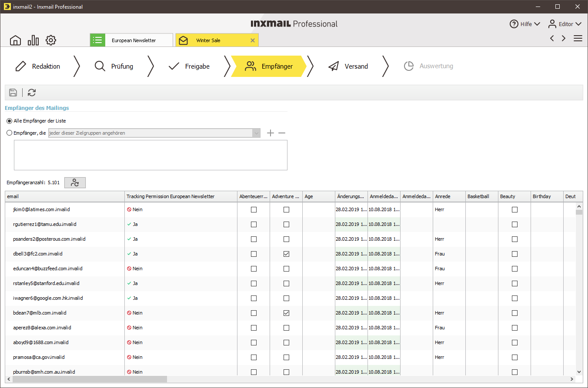Viewport: 588px width, 388px height.
Task: Click the Hilfe question mark icon
Action: [x=514, y=24]
